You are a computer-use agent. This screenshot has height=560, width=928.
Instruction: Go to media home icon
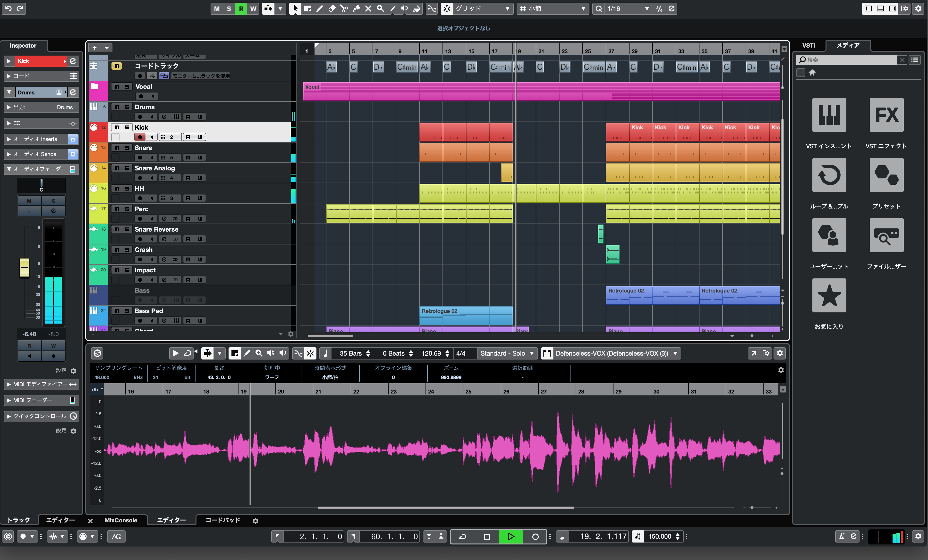pos(812,73)
